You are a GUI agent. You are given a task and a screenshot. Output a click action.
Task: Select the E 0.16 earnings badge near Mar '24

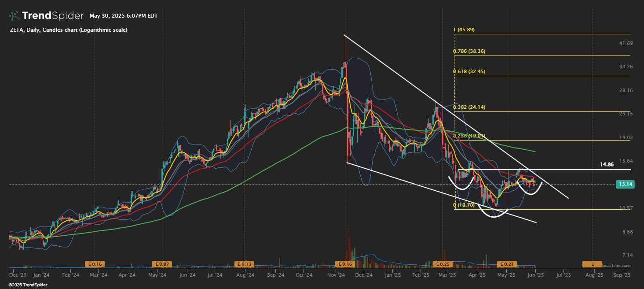(x=95, y=263)
